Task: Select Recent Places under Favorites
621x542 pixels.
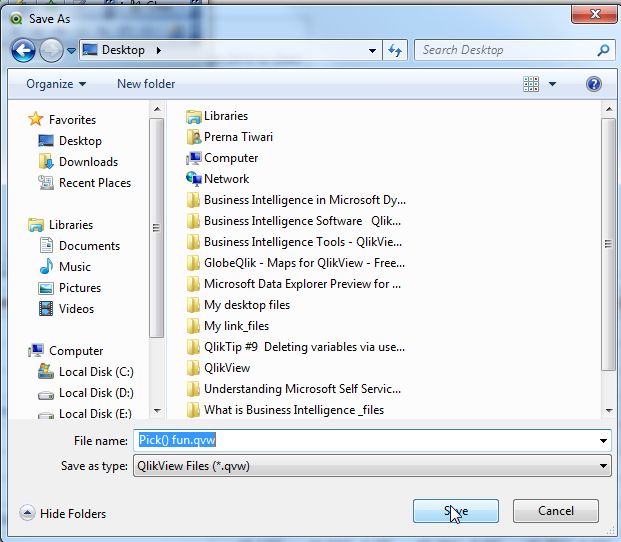Action: click(84, 183)
